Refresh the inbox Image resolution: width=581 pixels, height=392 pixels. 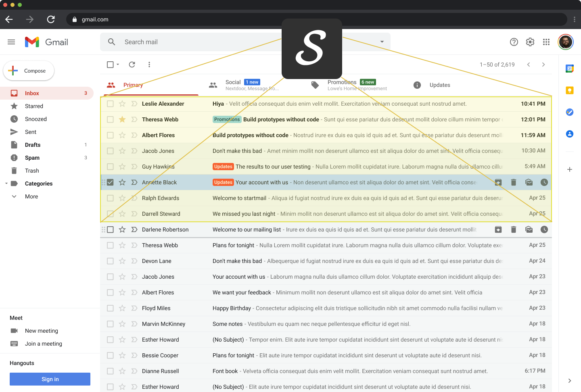[132, 65]
